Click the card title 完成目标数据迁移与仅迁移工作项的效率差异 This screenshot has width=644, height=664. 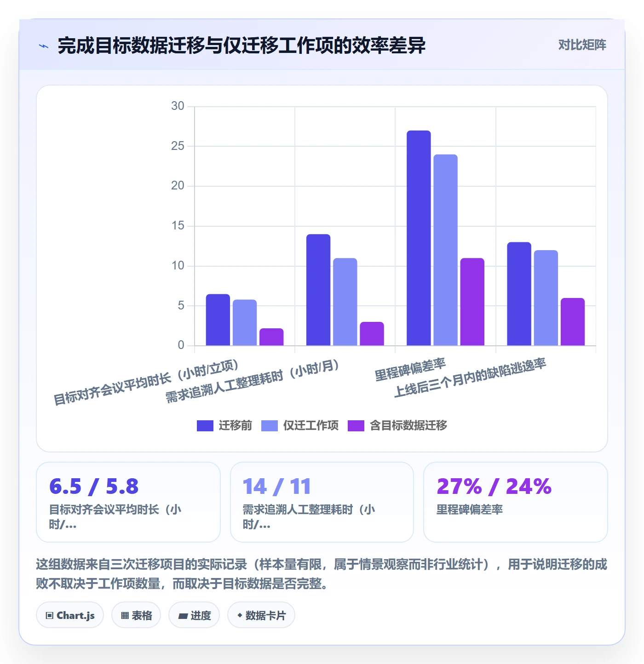tap(241, 46)
